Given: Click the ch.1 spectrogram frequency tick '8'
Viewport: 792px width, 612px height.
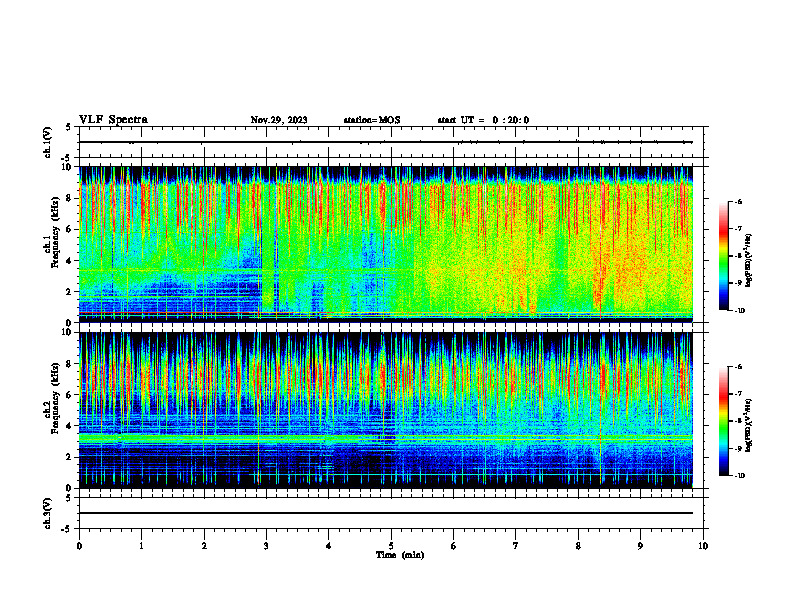Looking at the screenshot, I should point(69,198).
